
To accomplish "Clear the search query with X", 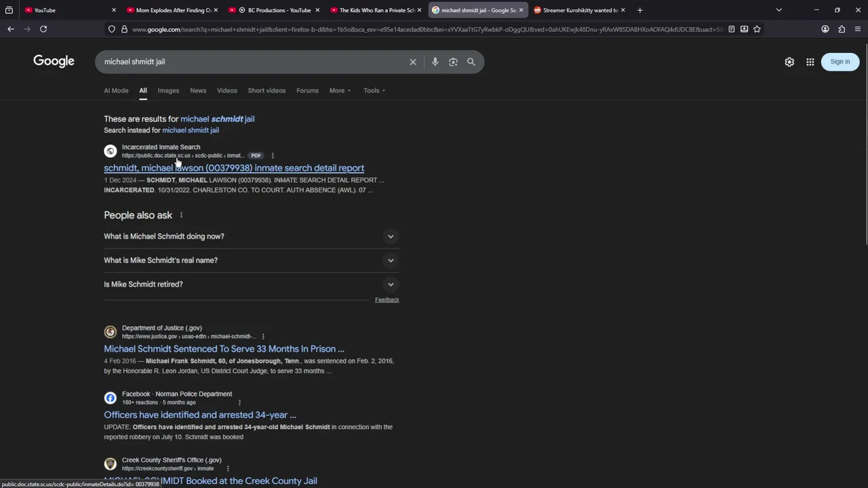I will pos(413,62).
